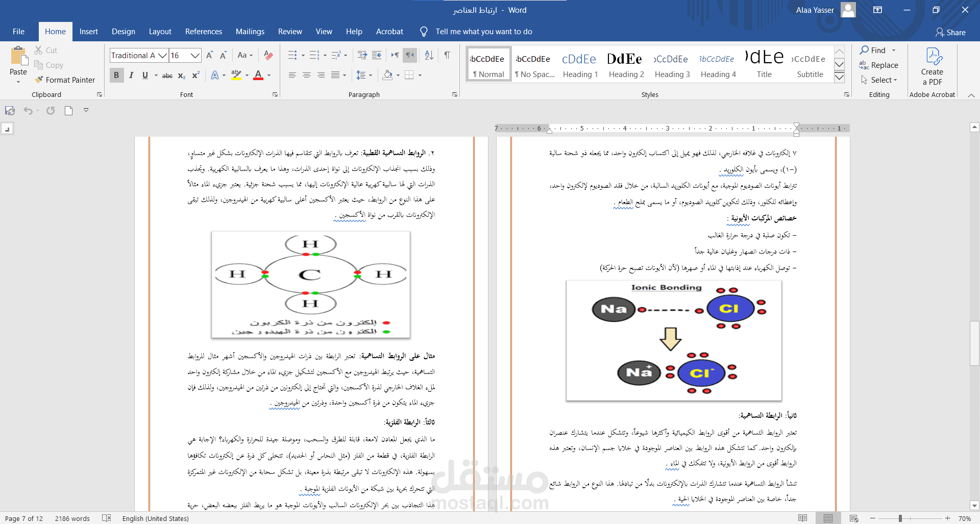Apply the Heading 1 style
Viewport: 980px width, 524px height.
coord(580,64)
